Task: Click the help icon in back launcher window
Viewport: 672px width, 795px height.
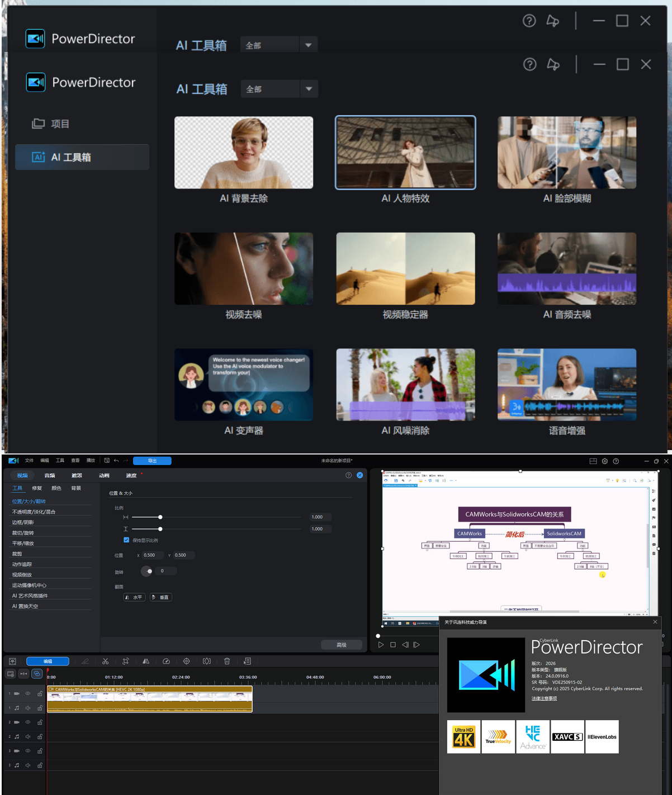Action: pos(529,21)
